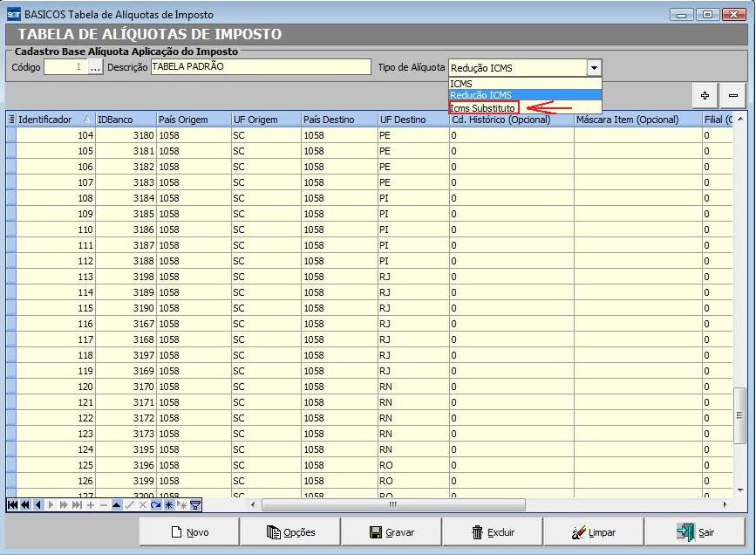Click the up-triangle edit icon in navigator
The image size is (756, 555).
point(116,504)
